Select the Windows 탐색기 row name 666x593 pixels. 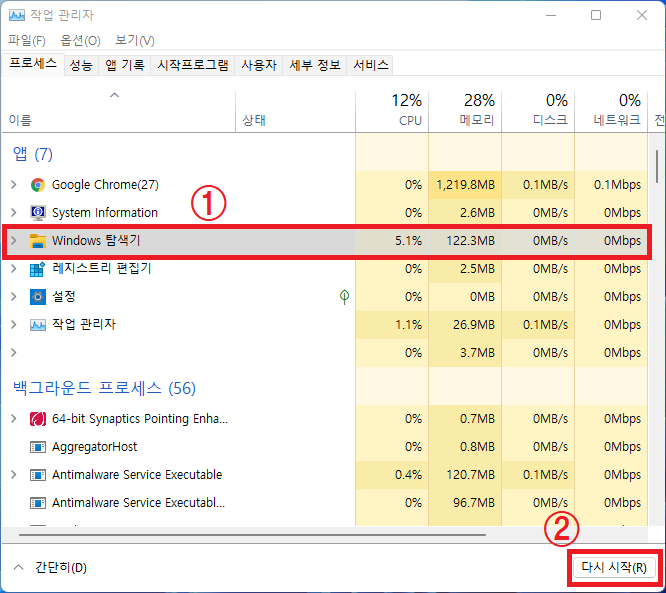tap(96, 241)
